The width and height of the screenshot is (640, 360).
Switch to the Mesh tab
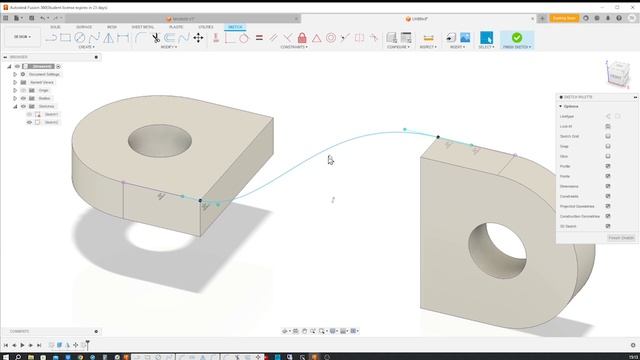click(112, 27)
